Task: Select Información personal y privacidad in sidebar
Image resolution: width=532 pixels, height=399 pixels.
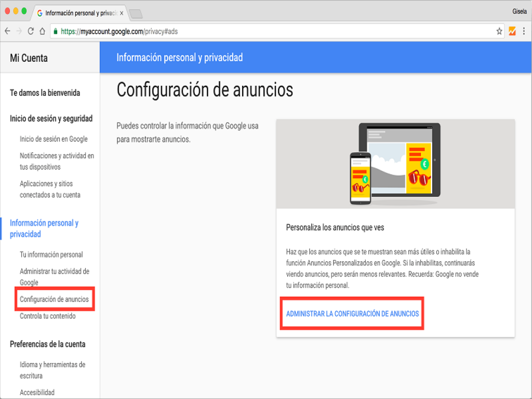Action: click(44, 229)
